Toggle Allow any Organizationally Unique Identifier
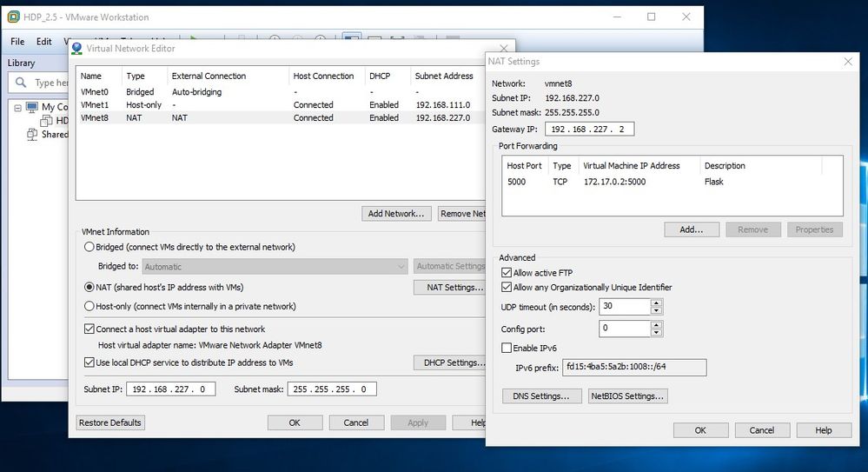This screenshot has height=472, width=868. (x=507, y=288)
